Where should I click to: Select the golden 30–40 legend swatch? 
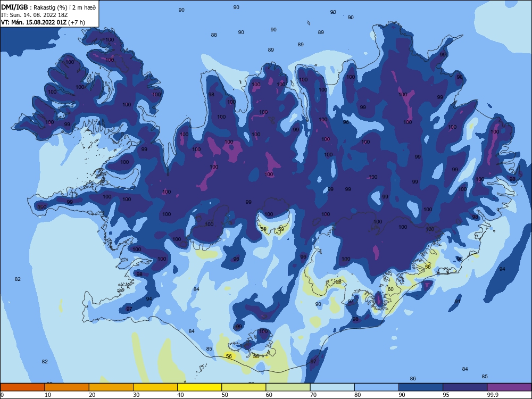155,387
